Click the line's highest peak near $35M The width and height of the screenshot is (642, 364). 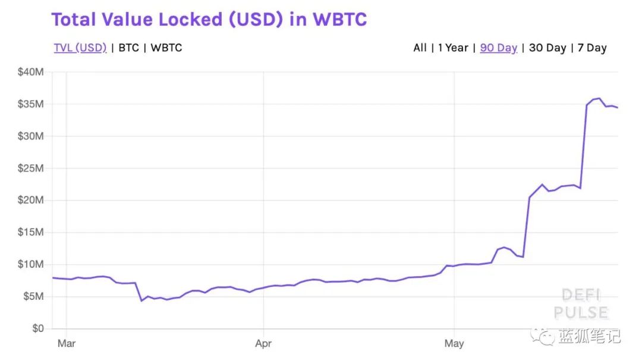(x=599, y=99)
